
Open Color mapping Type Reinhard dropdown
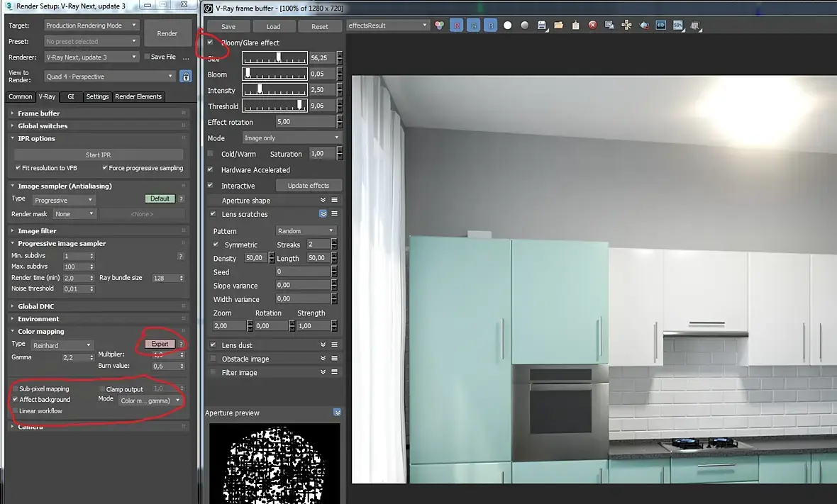(62, 345)
